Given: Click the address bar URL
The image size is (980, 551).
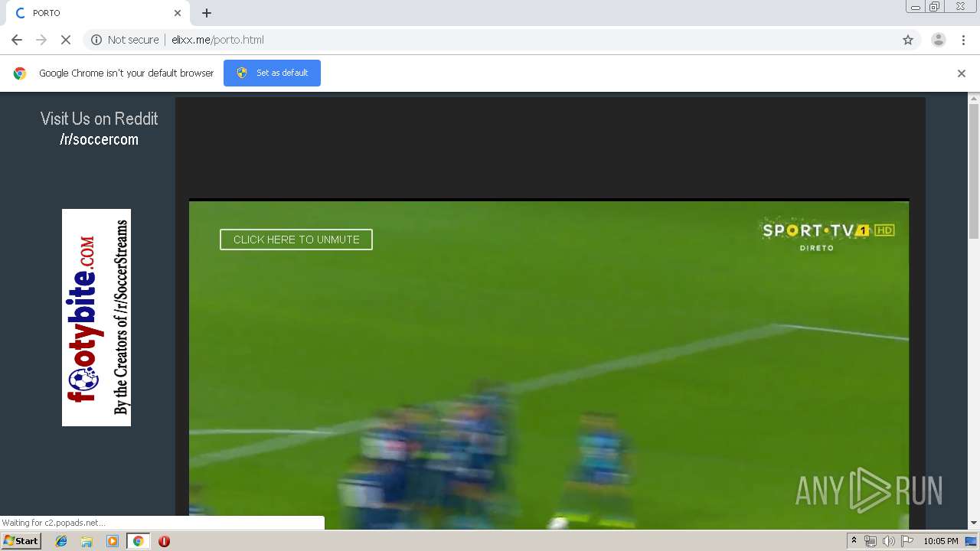Looking at the screenshot, I should click(x=217, y=40).
